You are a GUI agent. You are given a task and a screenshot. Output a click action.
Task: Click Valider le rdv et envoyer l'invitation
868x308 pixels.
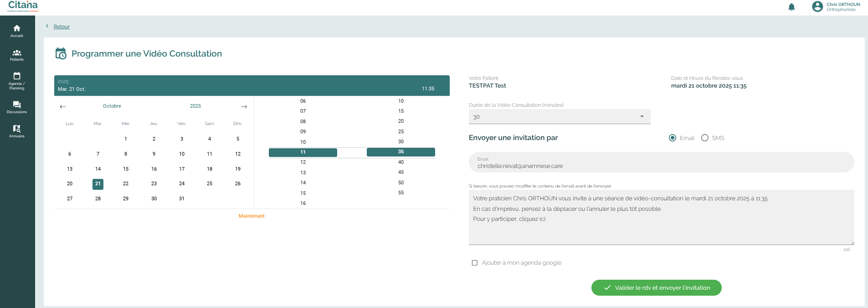pos(656,287)
